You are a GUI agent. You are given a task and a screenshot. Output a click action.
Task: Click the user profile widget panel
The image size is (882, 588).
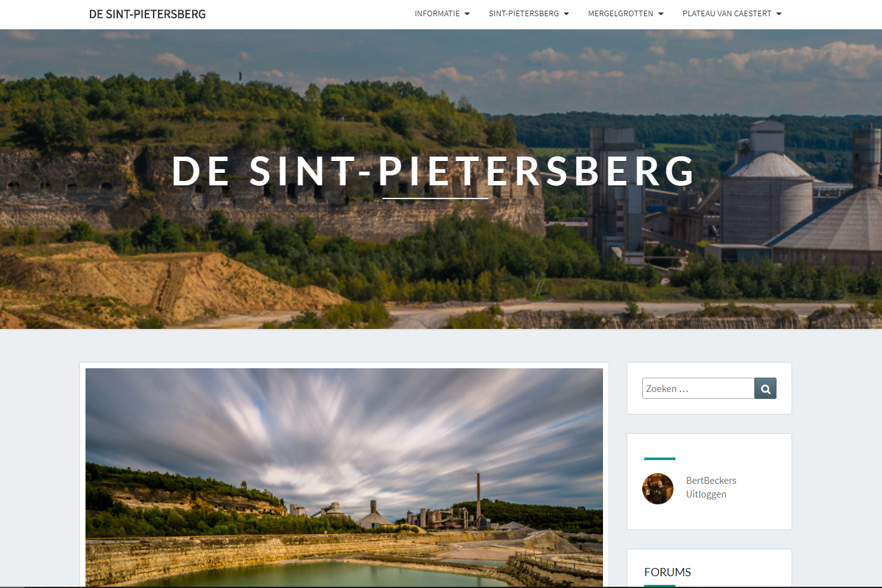[709, 481]
